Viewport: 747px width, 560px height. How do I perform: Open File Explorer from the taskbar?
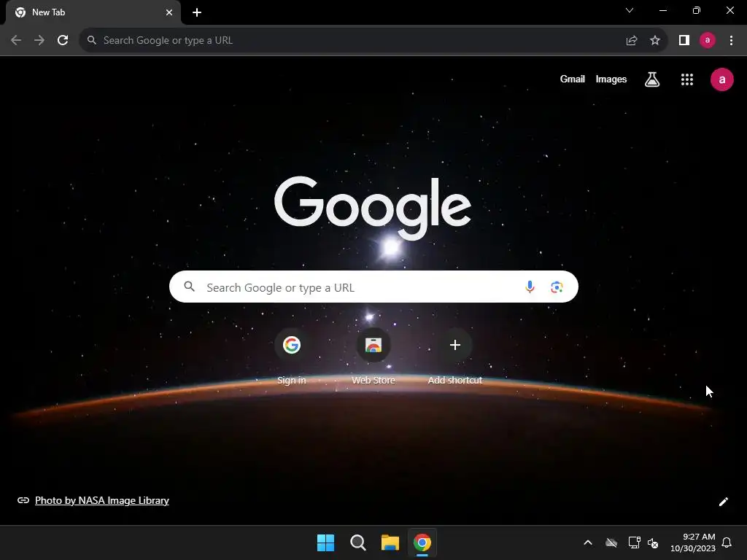coord(390,542)
